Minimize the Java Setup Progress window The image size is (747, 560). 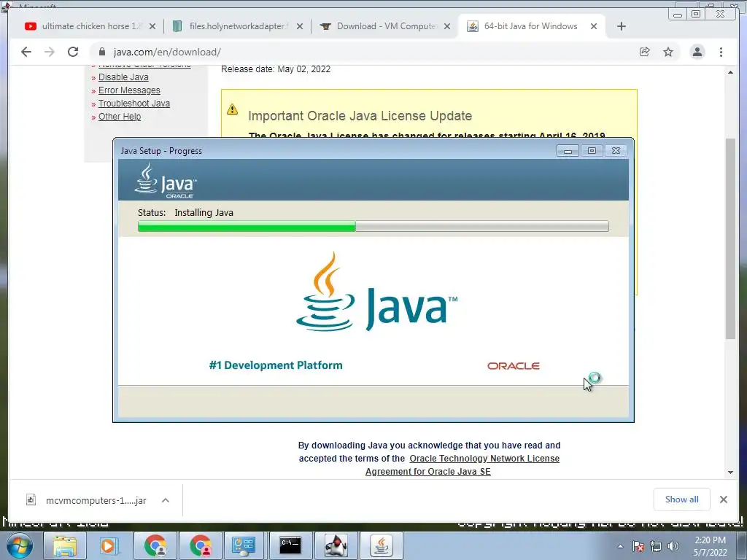(x=568, y=151)
